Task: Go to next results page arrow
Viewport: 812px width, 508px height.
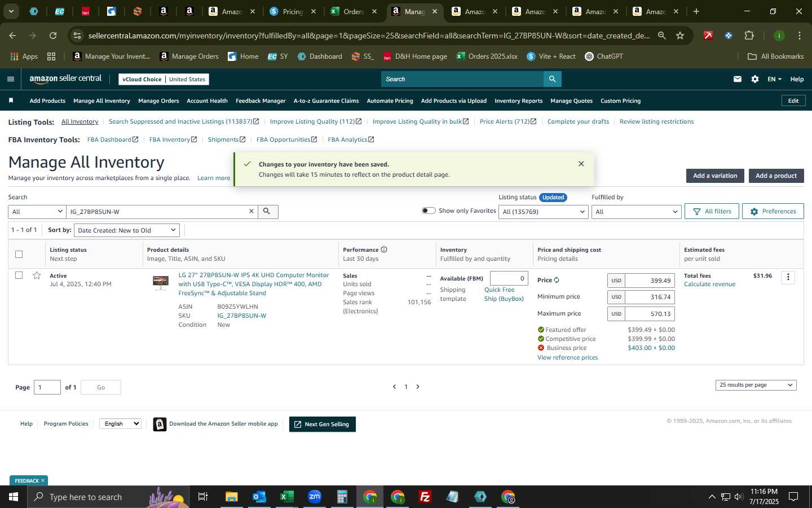Action: [x=418, y=387]
